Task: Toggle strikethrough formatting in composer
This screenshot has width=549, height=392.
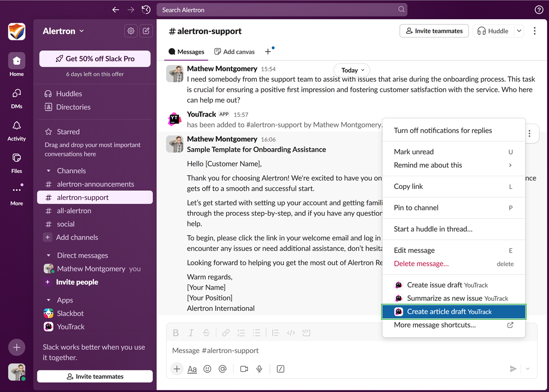Action: coord(206,333)
